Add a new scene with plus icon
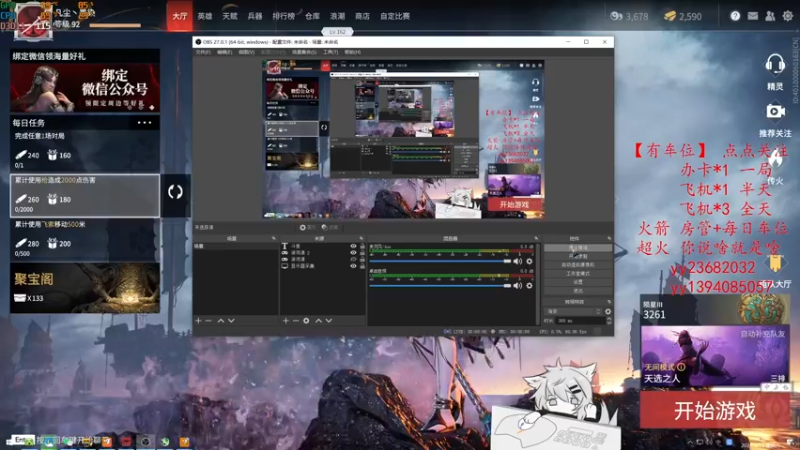This screenshot has width=800, height=450. tap(198, 320)
